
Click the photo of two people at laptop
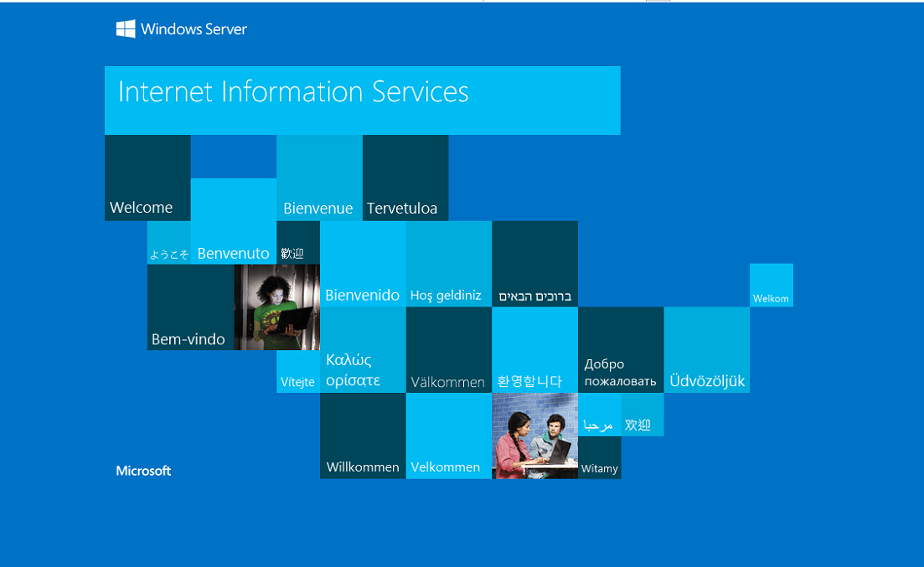point(535,436)
